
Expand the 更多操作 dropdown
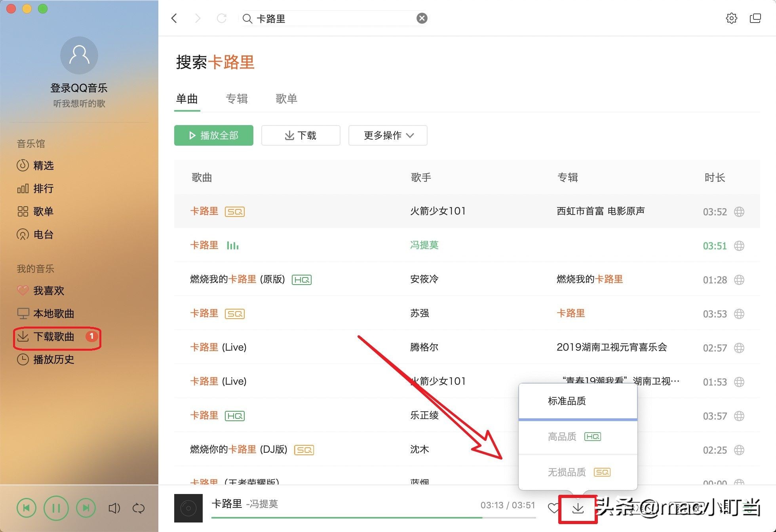click(387, 135)
